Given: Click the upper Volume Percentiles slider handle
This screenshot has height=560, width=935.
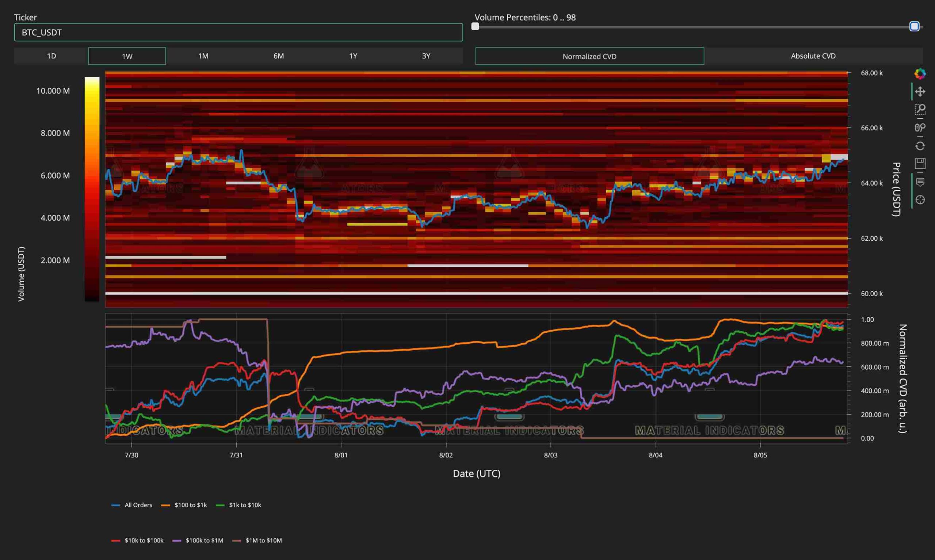Looking at the screenshot, I should click(x=914, y=26).
